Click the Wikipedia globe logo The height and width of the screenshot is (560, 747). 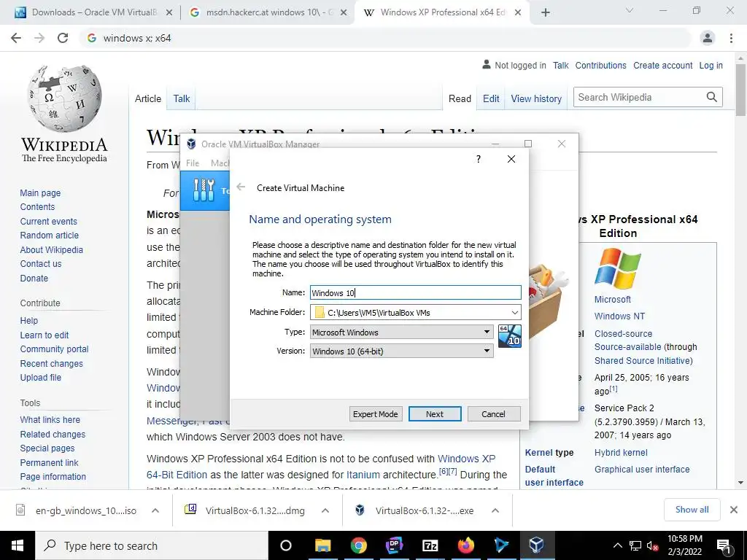click(64, 98)
